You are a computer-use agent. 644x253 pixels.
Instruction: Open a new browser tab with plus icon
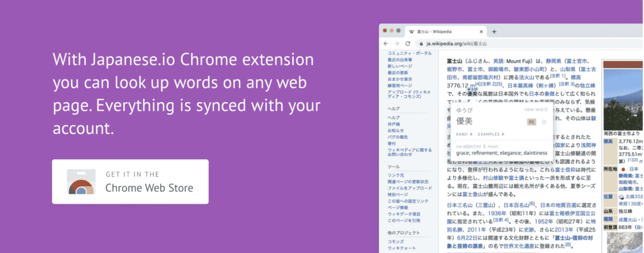pos(494,31)
